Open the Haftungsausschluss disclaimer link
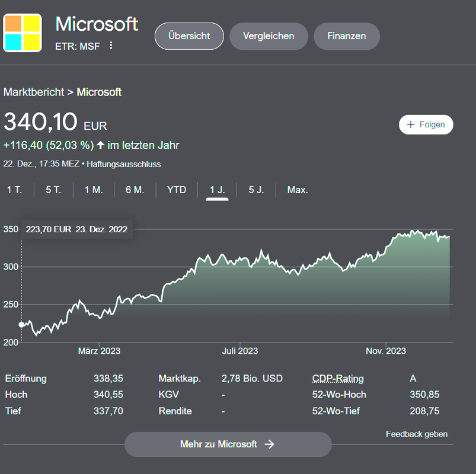Image resolution: width=476 pixels, height=474 pixels. pyautogui.click(x=124, y=164)
